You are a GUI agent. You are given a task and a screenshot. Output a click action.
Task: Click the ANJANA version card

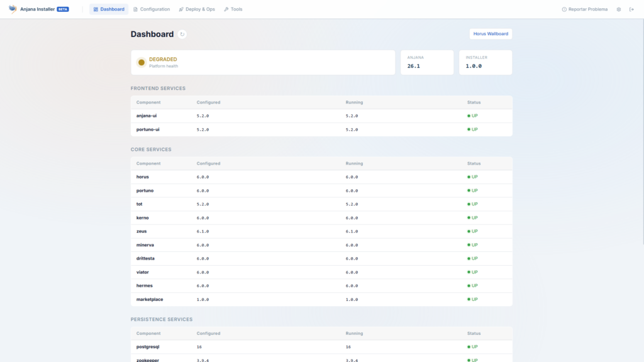coord(427,62)
